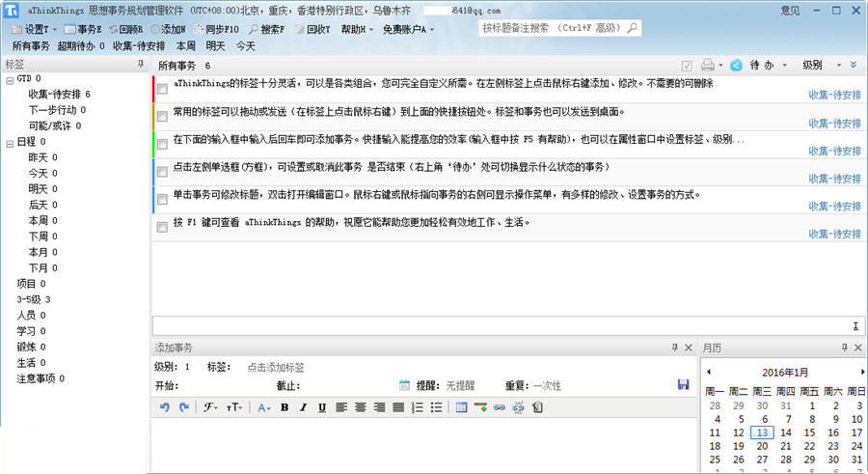Open the 免费账户A menu
868x474 pixels.
coord(408,29)
